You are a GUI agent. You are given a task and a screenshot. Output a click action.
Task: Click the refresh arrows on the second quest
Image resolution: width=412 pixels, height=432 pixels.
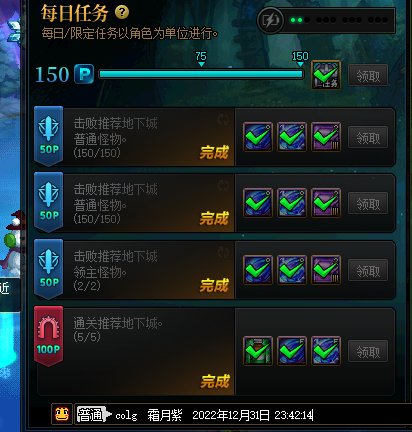(x=222, y=185)
